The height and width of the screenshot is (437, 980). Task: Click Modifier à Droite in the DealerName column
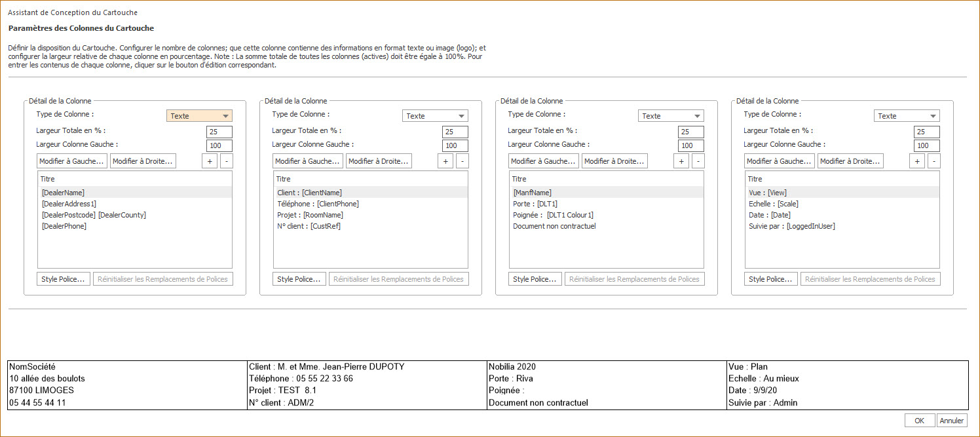pyautogui.click(x=143, y=161)
